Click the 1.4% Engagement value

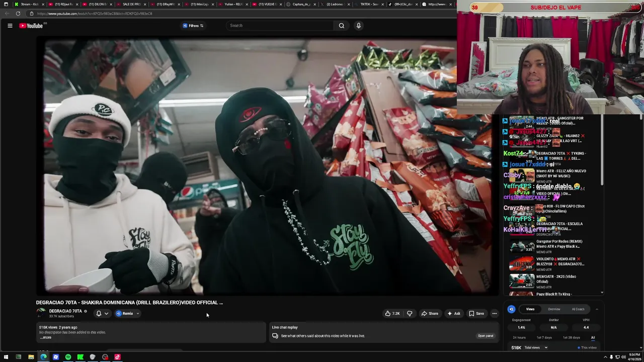pos(521,327)
